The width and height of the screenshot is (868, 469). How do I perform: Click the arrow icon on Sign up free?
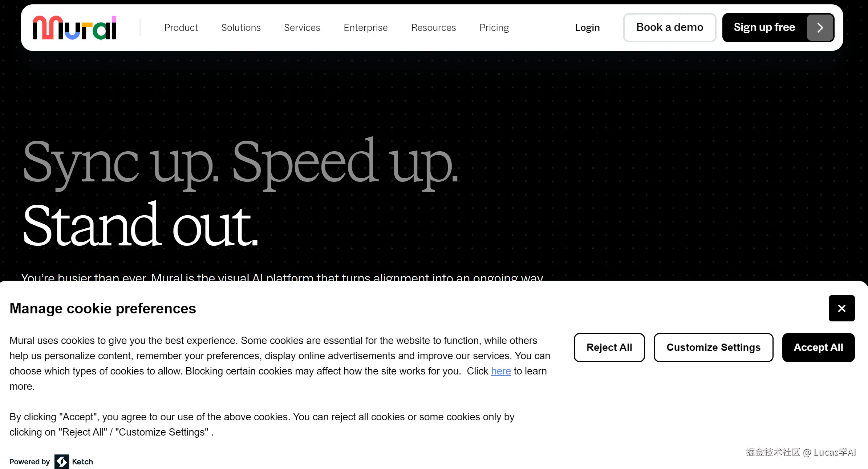point(820,28)
